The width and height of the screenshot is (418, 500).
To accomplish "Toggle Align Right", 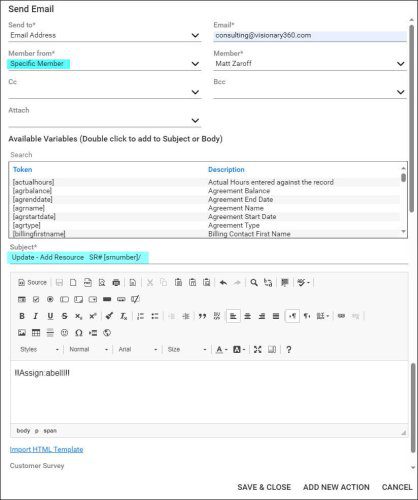I will point(262,316).
